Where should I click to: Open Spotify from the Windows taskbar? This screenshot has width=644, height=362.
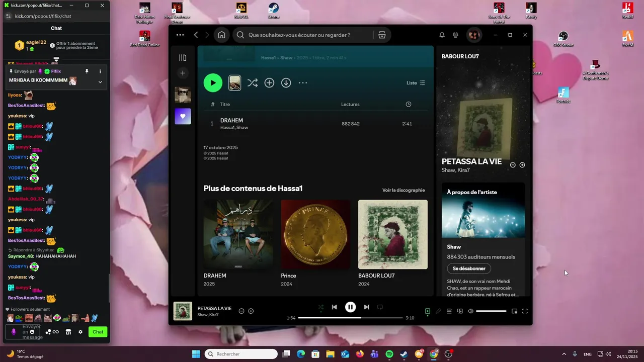click(389, 354)
